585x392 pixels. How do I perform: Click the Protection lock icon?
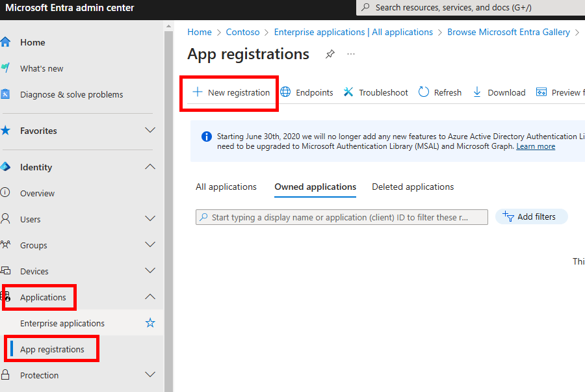5,374
